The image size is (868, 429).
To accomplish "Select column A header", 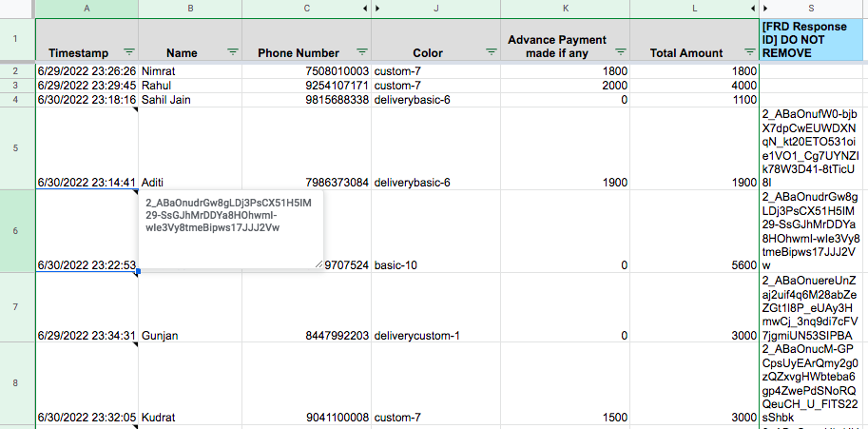I will [x=87, y=9].
